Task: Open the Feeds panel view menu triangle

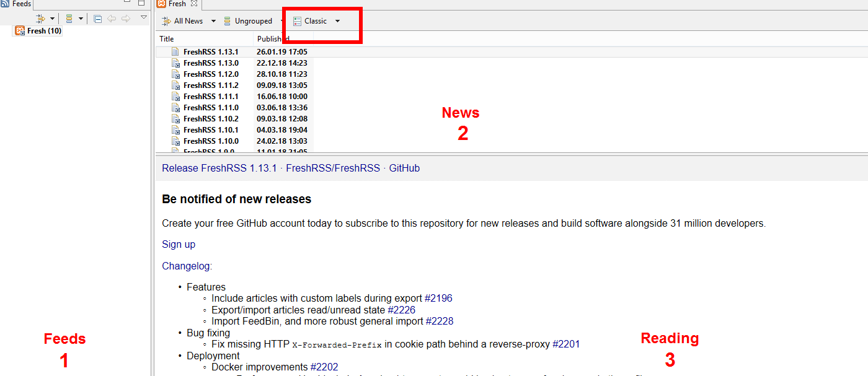Action: tap(144, 17)
